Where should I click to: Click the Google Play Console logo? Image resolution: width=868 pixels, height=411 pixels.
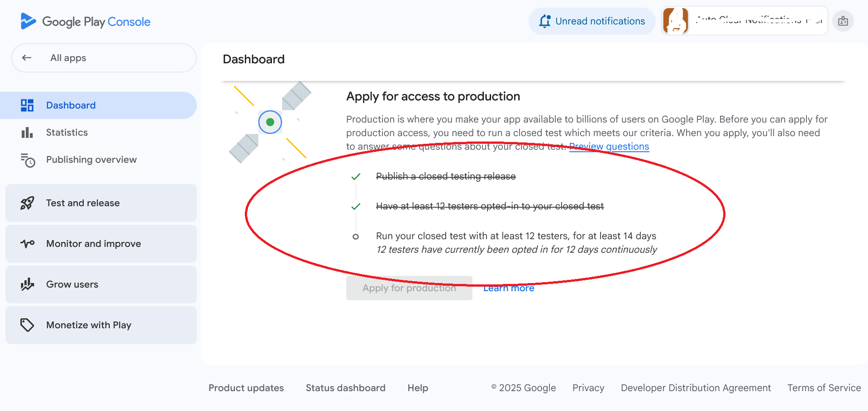86,21
